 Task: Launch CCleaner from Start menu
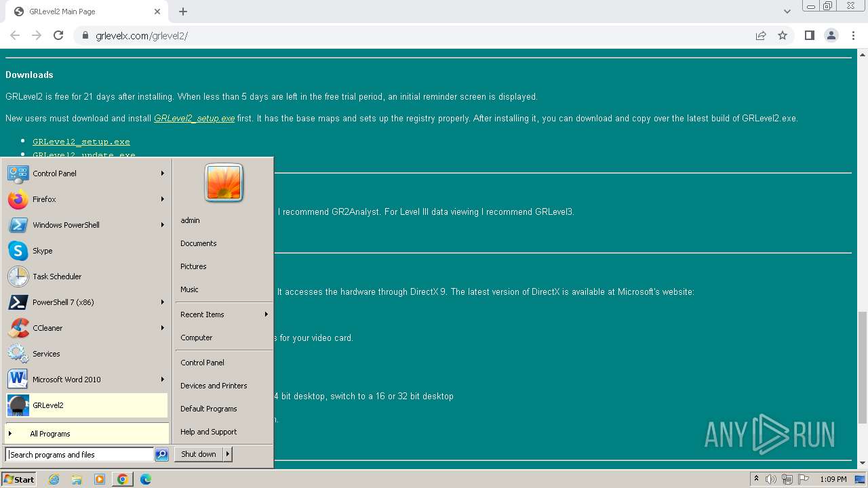pyautogui.click(x=18, y=328)
